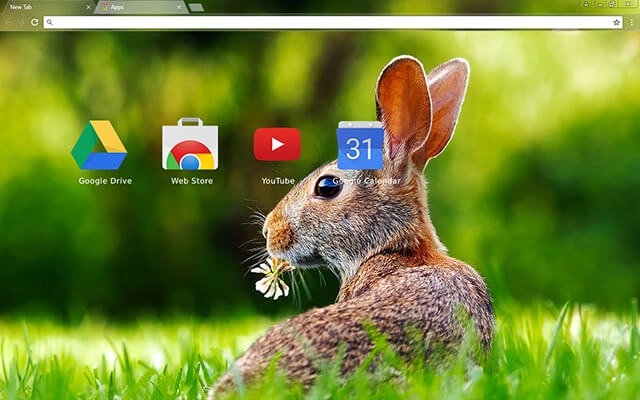Click the YouTube text label
Viewport: 640px width, 400px height.
click(278, 181)
